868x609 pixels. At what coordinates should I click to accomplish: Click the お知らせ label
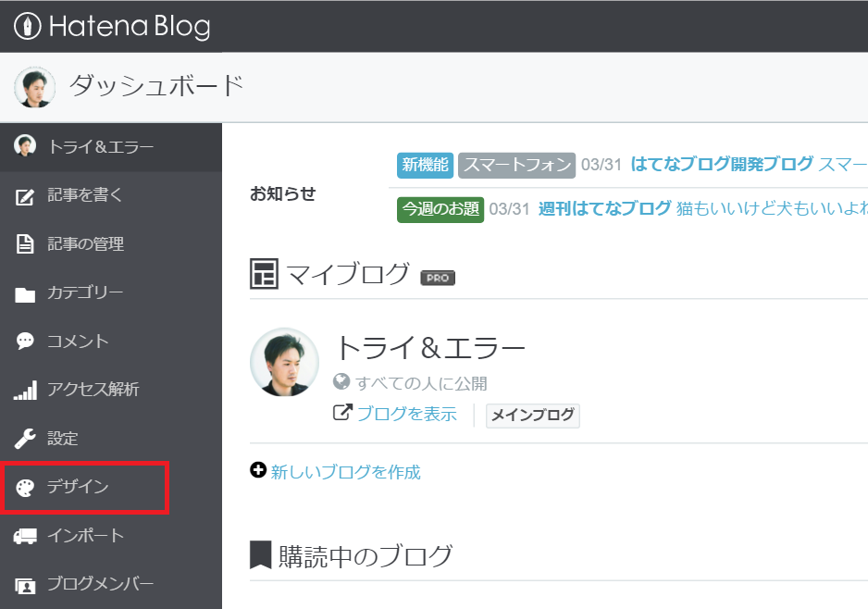click(x=283, y=193)
